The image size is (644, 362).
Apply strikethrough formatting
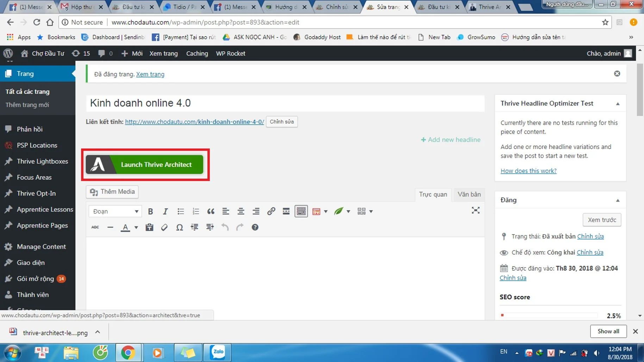[95, 227]
